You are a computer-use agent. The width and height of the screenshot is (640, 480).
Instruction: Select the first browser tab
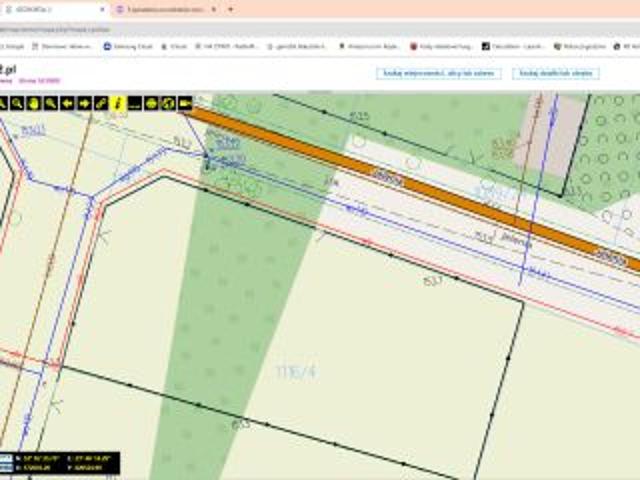(x=50, y=9)
